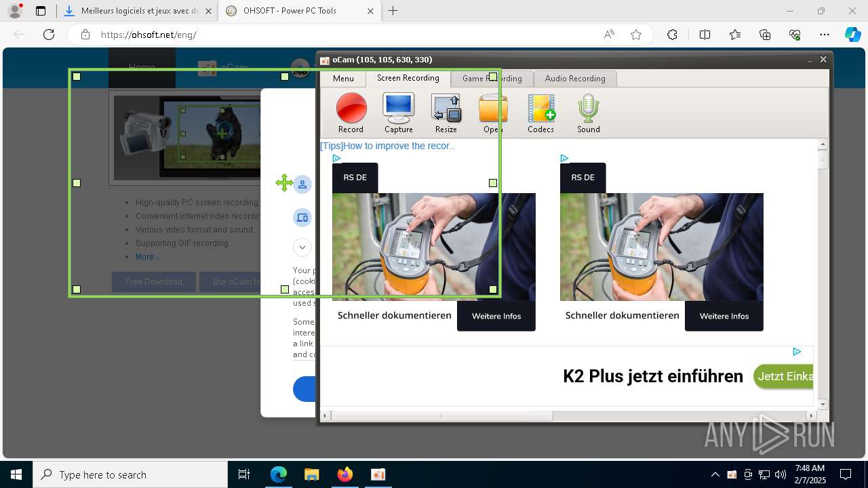Open Codecs settings in oCam
This screenshot has width=868, height=488.
540,113
